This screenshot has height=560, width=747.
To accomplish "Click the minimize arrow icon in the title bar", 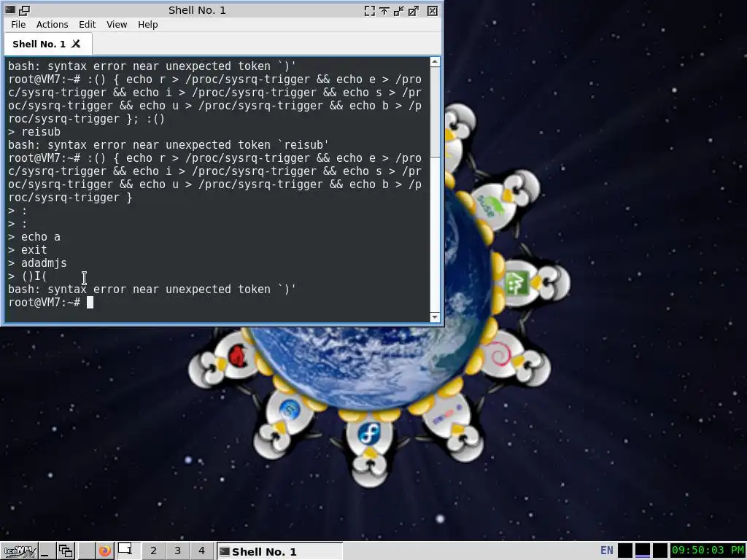I will tap(399, 10).
